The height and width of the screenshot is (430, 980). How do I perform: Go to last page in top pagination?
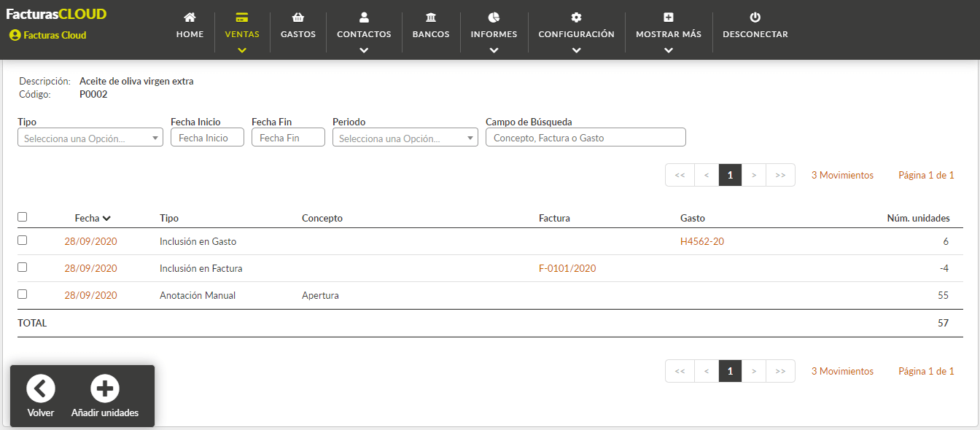(x=780, y=175)
